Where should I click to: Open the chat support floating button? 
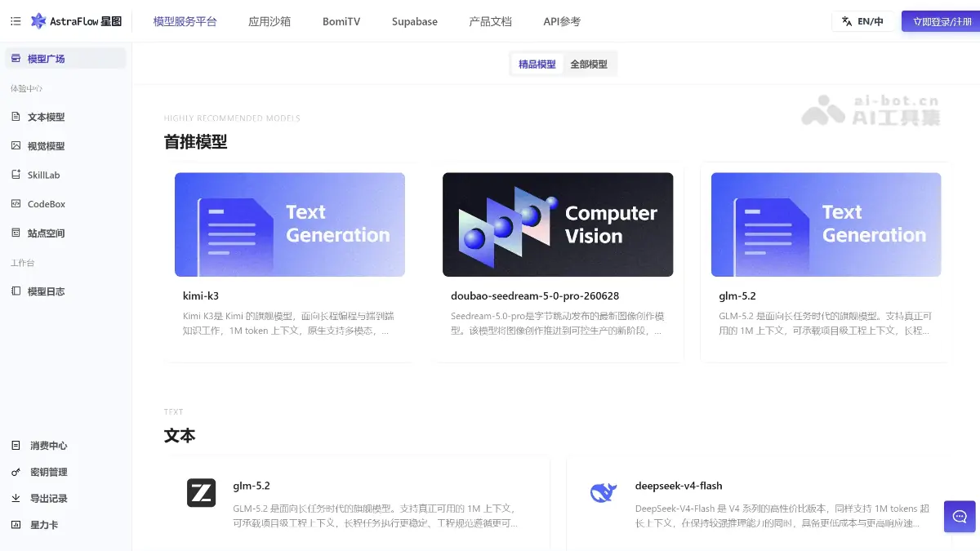point(960,517)
